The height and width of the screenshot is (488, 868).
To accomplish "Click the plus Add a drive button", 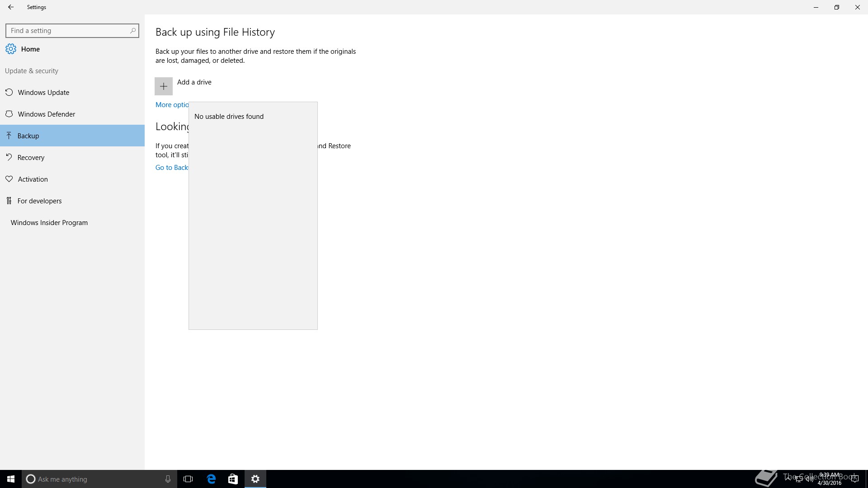I will click(x=163, y=86).
